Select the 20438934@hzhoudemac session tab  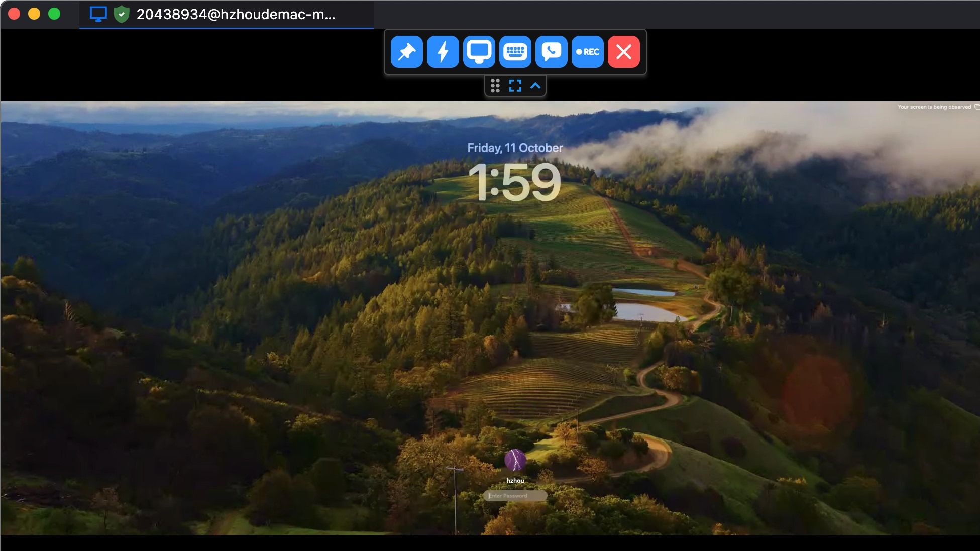226,15
